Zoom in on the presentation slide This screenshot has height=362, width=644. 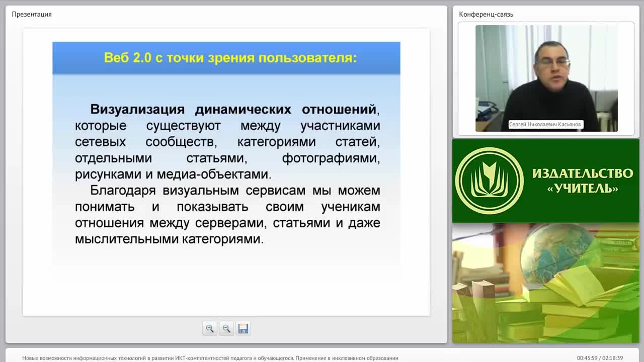coord(210,328)
